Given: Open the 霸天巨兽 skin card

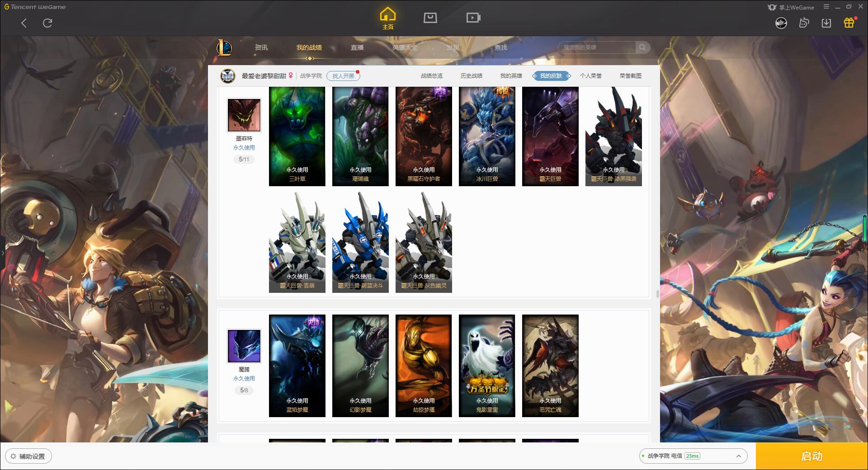Looking at the screenshot, I should (550, 136).
